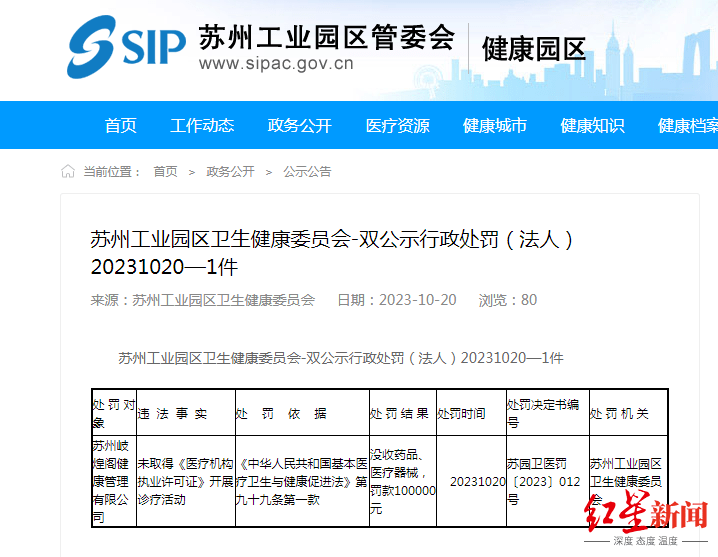Click the city skyline banner image
Viewport: 718px width, 557px height.
[x=660, y=50]
